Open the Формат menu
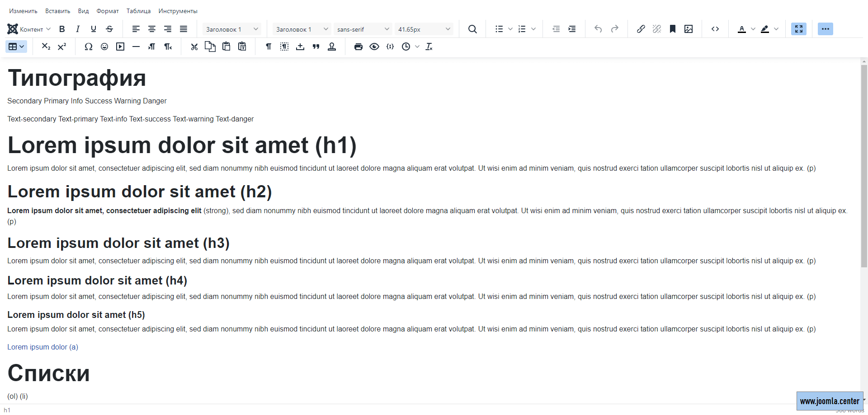The image size is (868, 415). [x=108, y=11]
